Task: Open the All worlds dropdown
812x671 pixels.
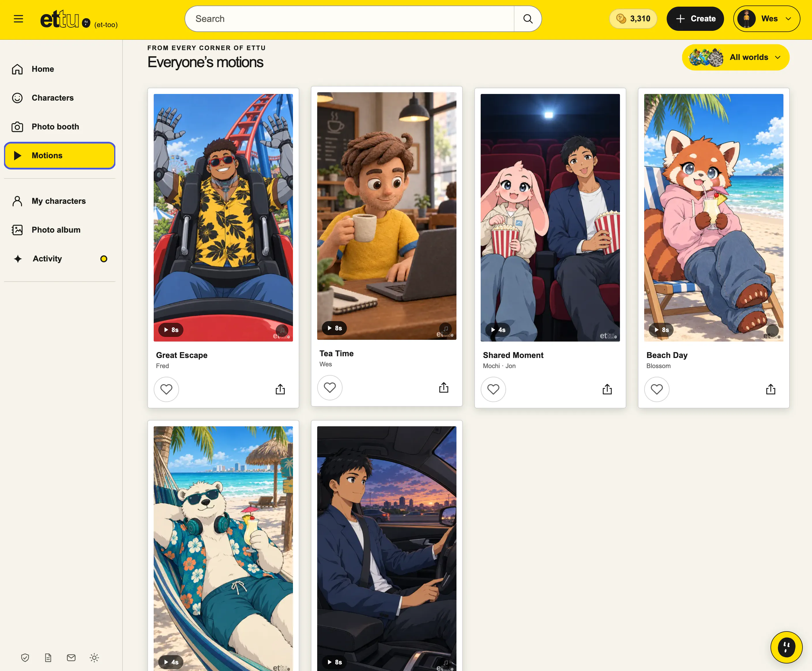Action: [x=735, y=57]
